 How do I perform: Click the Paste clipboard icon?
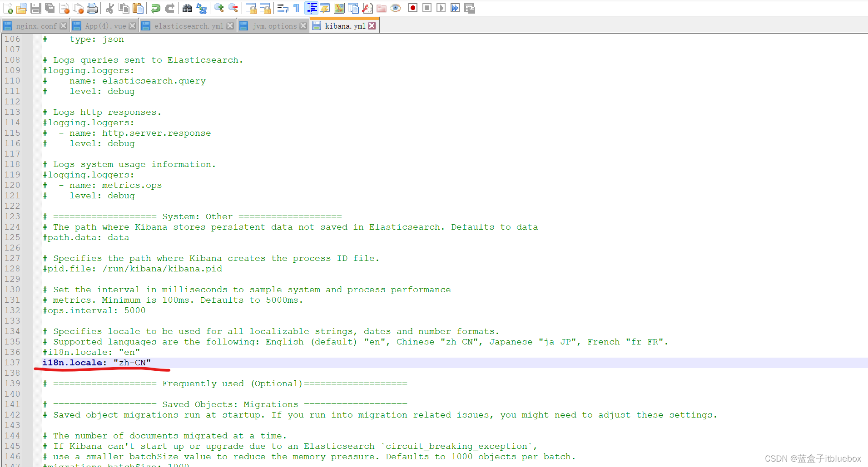point(137,8)
